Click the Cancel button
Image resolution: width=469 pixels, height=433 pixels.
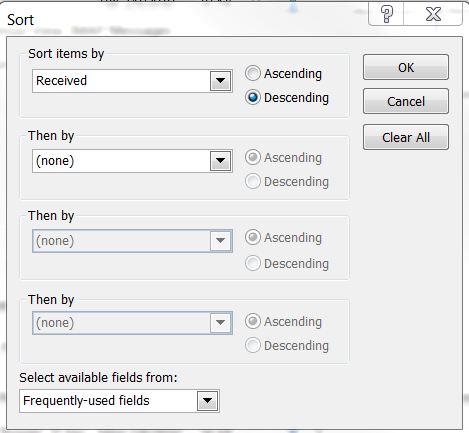pyautogui.click(x=406, y=101)
